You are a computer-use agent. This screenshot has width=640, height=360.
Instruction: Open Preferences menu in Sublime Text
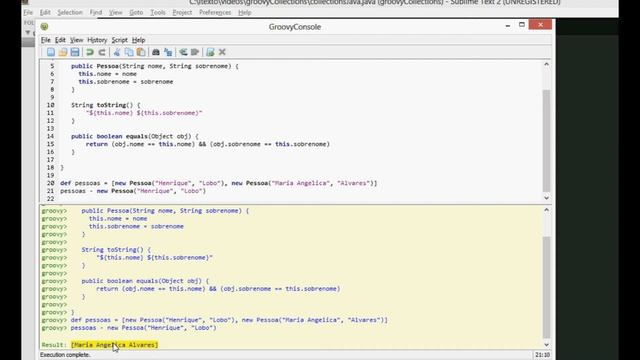click(x=215, y=12)
